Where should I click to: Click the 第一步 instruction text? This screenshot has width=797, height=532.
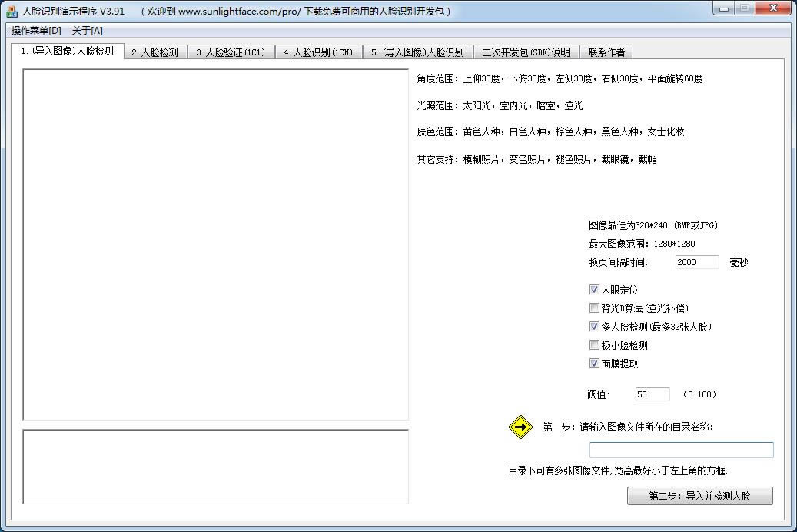pyautogui.click(x=628, y=427)
